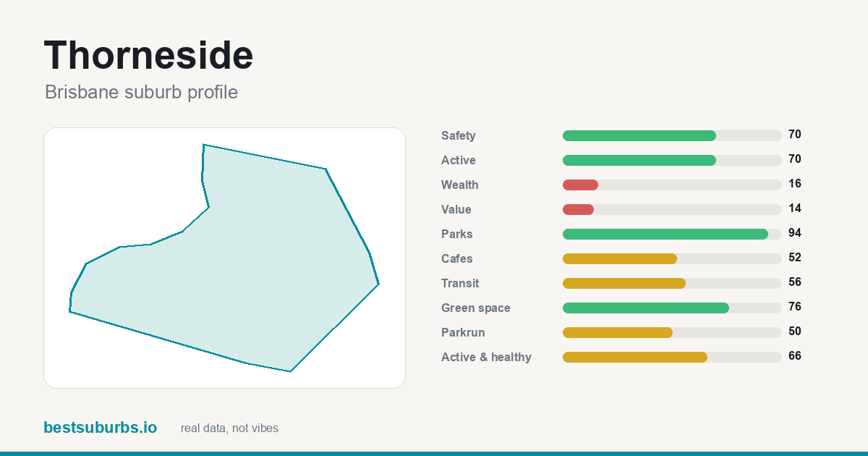Select the Green space score bar
Screen dimensions: 868x456
pos(672,308)
